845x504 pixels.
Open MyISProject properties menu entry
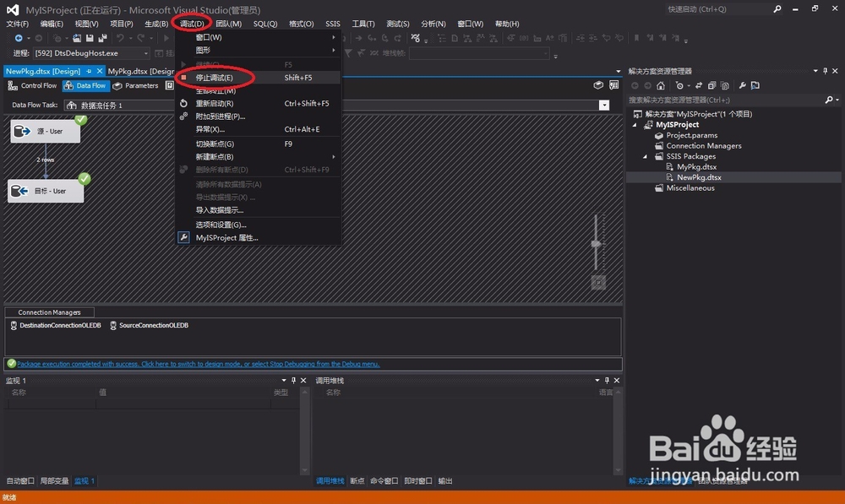pyautogui.click(x=259, y=237)
